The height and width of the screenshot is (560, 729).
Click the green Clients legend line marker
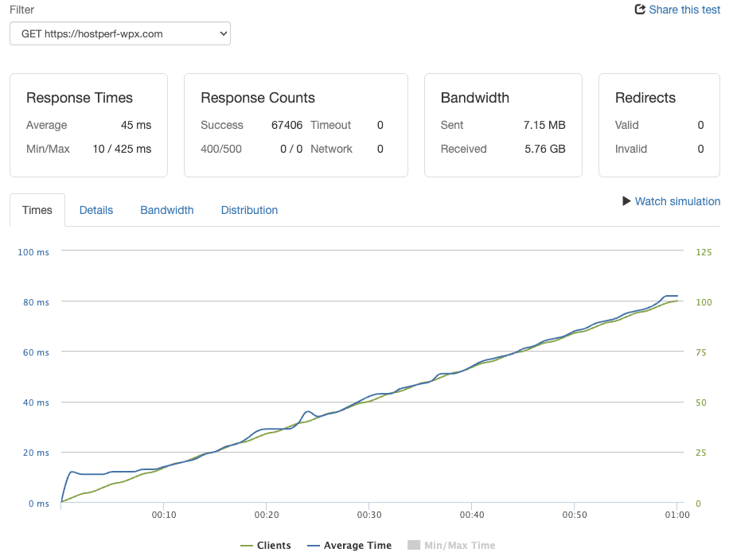[247, 546]
